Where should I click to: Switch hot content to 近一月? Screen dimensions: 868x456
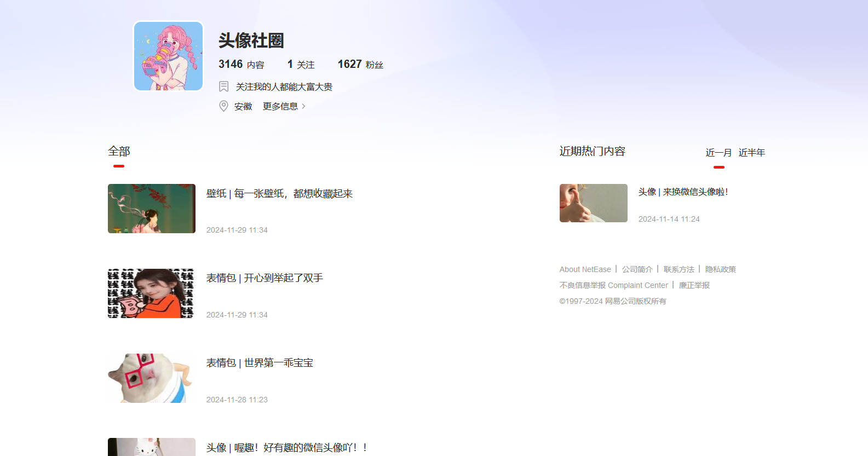[718, 153]
